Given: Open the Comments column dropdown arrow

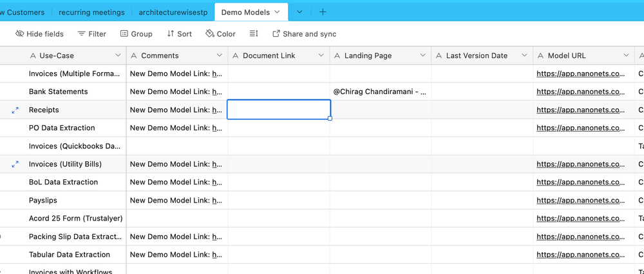Looking at the screenshot, I should 219,56.
